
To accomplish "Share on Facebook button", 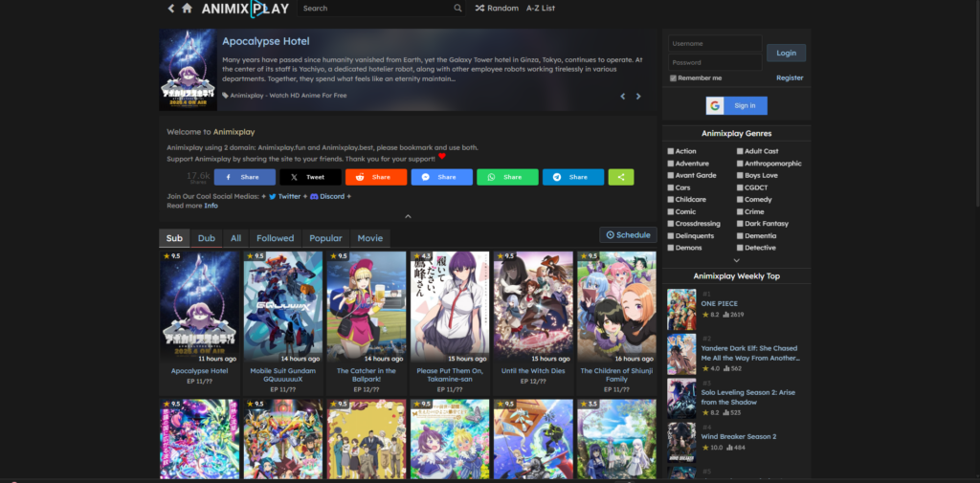I will (244, 177).
